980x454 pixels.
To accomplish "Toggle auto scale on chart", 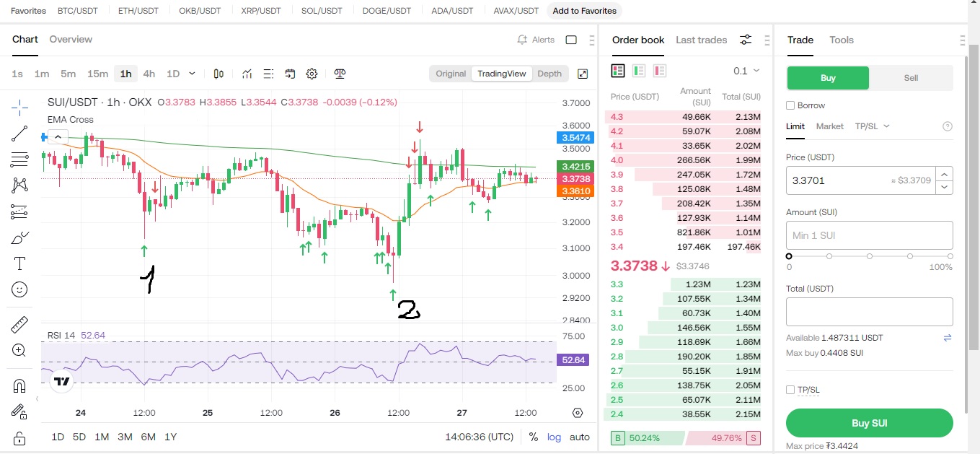I will click(580, 437).
